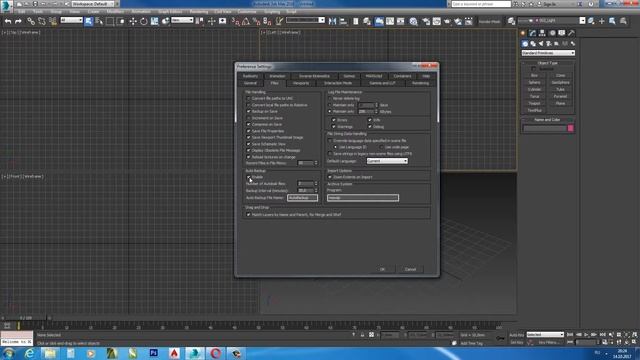Confirm the preferences with the OK button
The image size is (640, 360).
(382, 269)
